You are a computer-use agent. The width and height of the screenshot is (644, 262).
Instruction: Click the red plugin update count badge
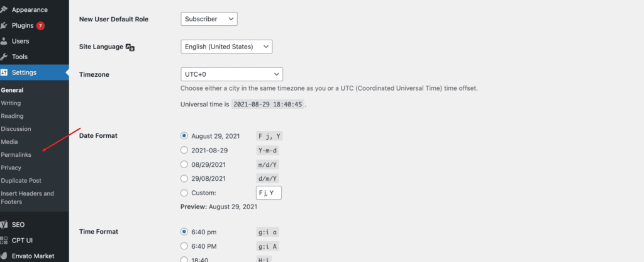pos(40,25)
